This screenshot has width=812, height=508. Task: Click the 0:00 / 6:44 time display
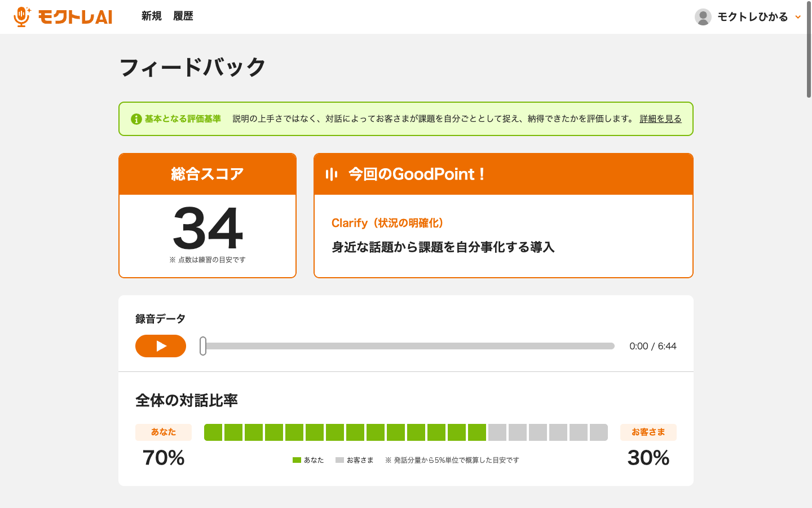[x=654, y=345]
